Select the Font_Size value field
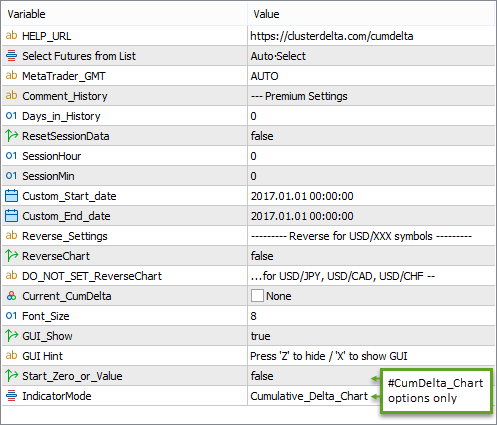The height and width of the screenshot is (425, 497). 371,316
